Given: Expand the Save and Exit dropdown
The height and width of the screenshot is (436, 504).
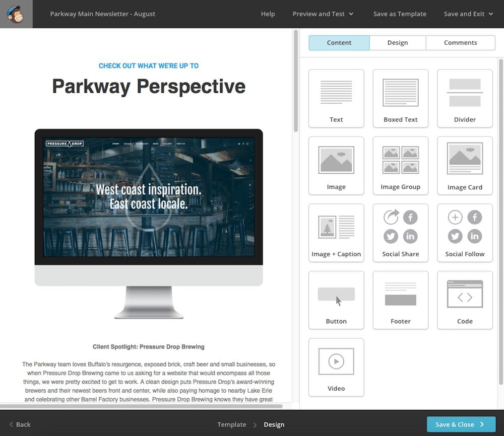Looking at the screenshot, I should (468, 14).
